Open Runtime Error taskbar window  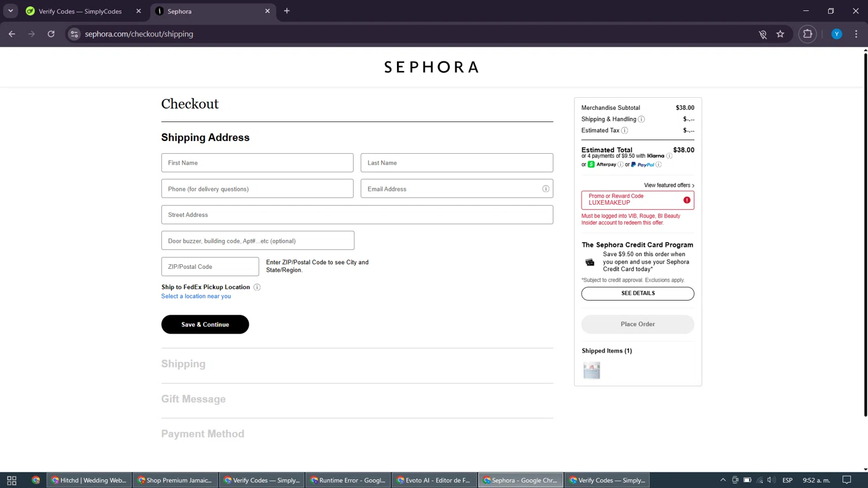(x=348, y=480)
